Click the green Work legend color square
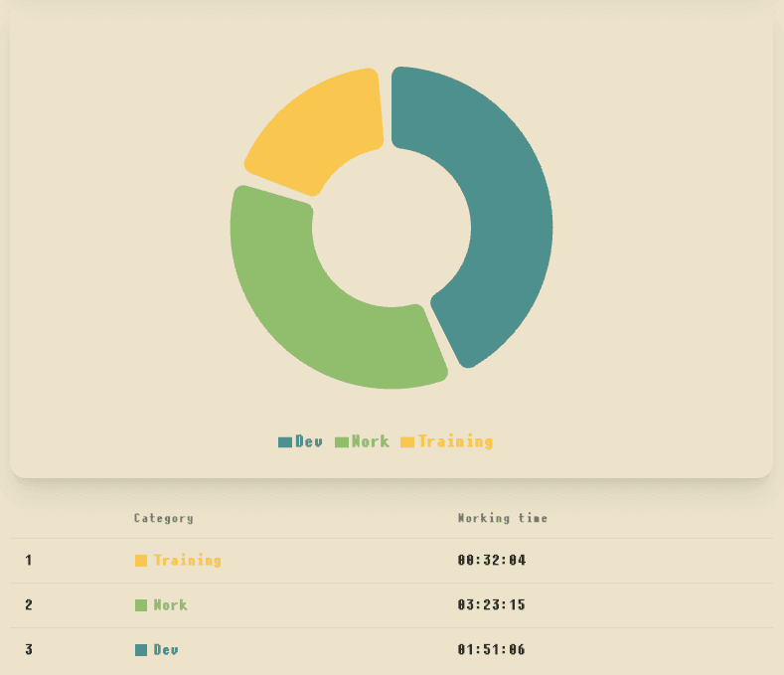 pos(342,442)
